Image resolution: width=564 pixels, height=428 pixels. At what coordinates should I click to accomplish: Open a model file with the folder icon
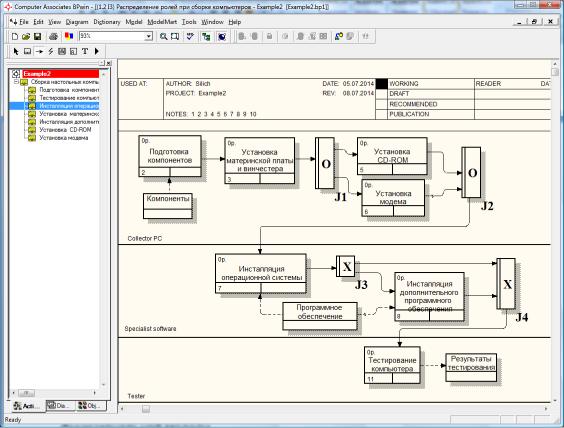click(x=26, y=36)
